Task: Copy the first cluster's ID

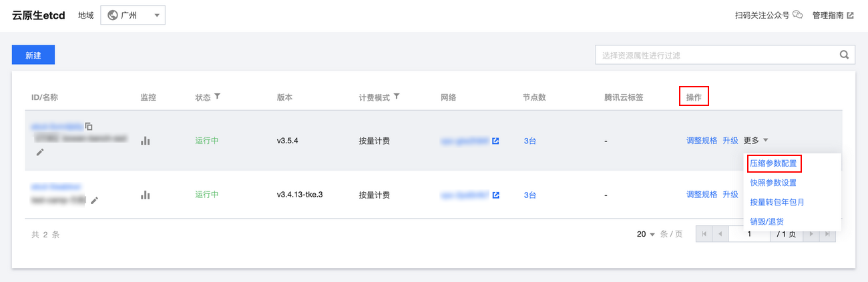Action: click(89, 126)
